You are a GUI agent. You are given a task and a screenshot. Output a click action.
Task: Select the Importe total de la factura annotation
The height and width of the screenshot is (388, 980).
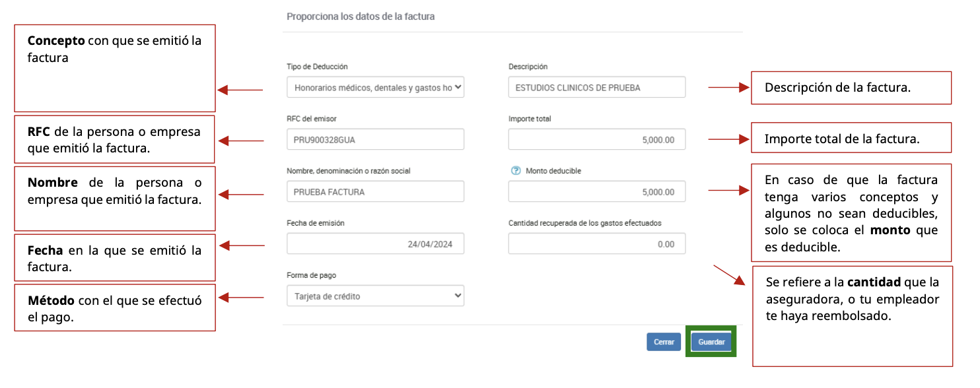click(x=851, y=138)
